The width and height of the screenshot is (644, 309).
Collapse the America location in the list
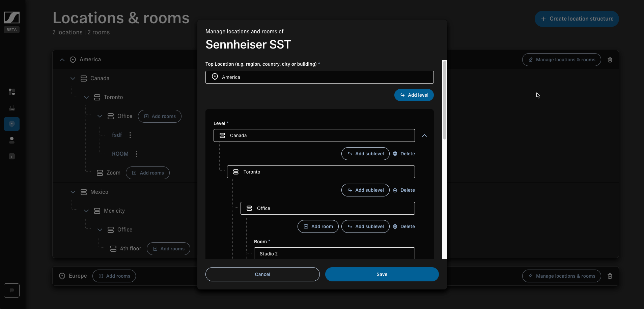[x=62, y=60]
